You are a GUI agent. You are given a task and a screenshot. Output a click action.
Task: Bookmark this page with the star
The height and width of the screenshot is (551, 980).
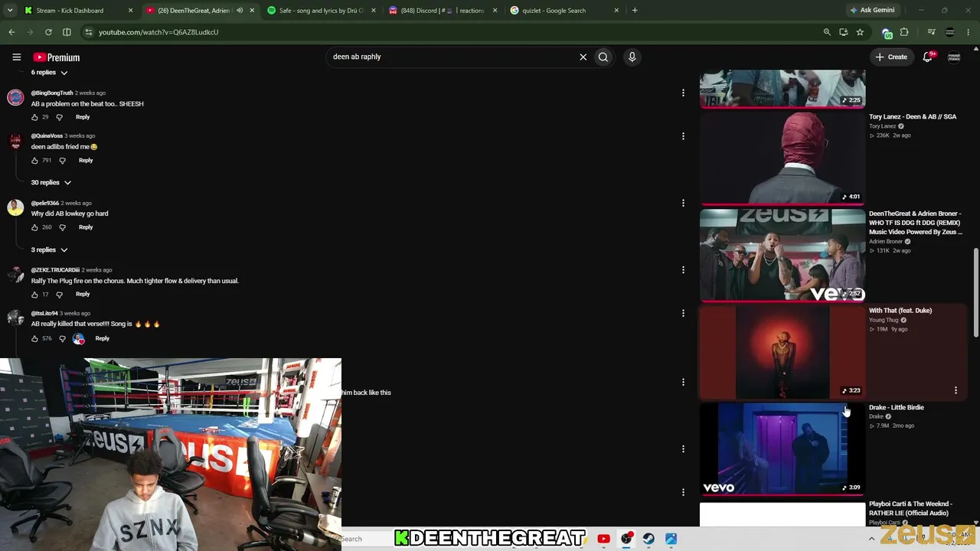point(860,32)
